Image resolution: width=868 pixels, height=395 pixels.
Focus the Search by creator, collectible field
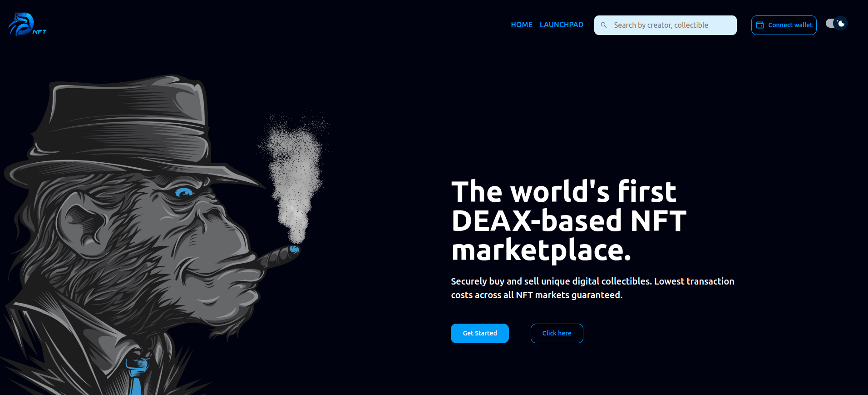tap(666, 25)
